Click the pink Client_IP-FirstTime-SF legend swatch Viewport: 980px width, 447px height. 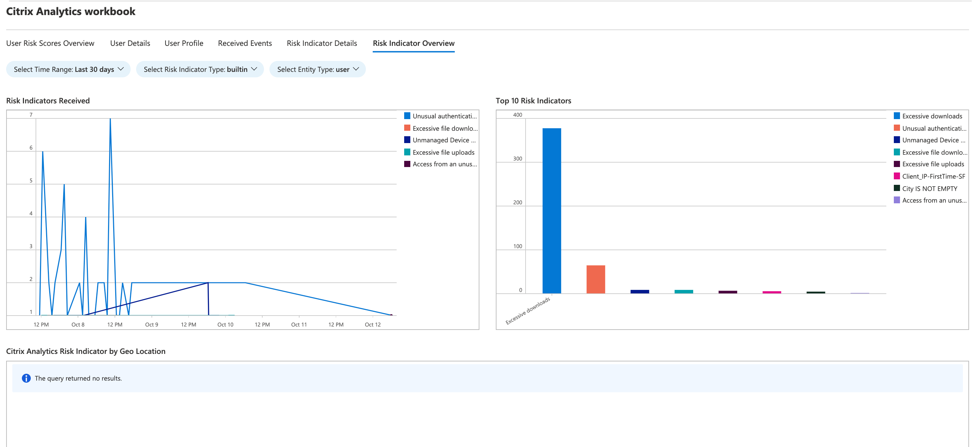897,176
